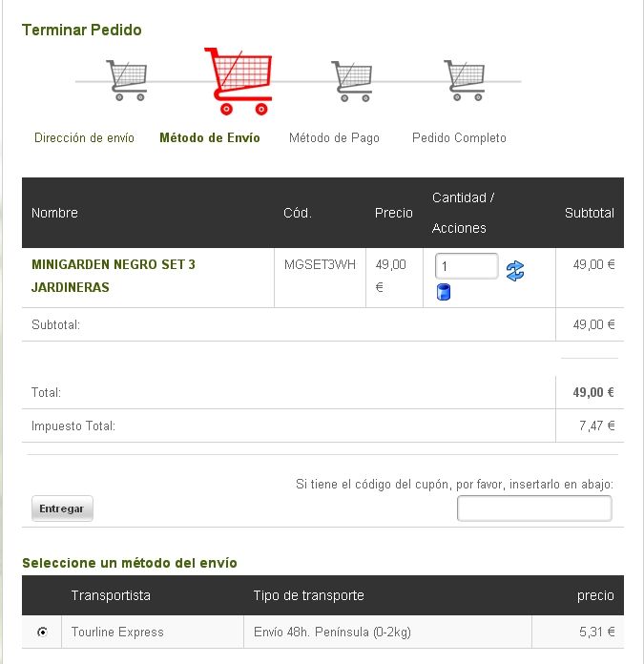Go to Dirección de envío step label
Viewport: 644px width, 664px height.
pos(84,138)
